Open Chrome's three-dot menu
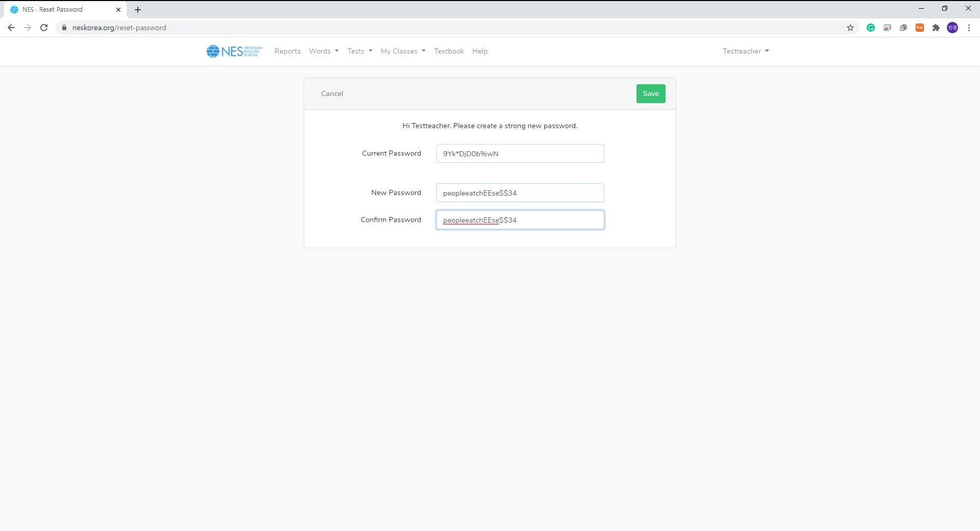This screenshot has height=531, width=980. [969, 28]
